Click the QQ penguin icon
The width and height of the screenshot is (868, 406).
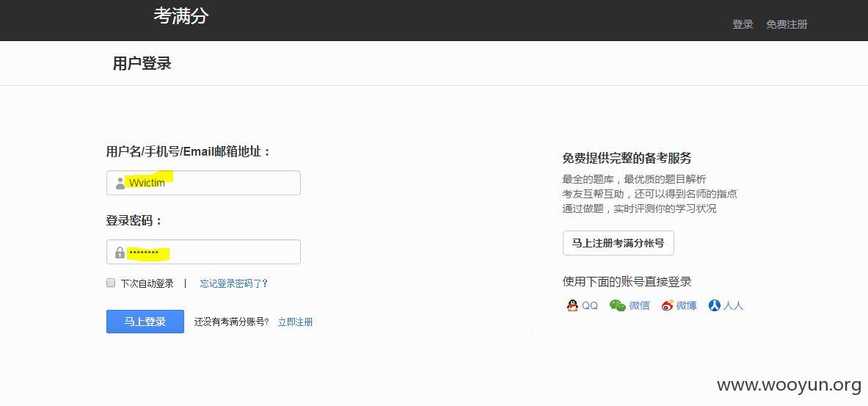click(x=572, y=305)
